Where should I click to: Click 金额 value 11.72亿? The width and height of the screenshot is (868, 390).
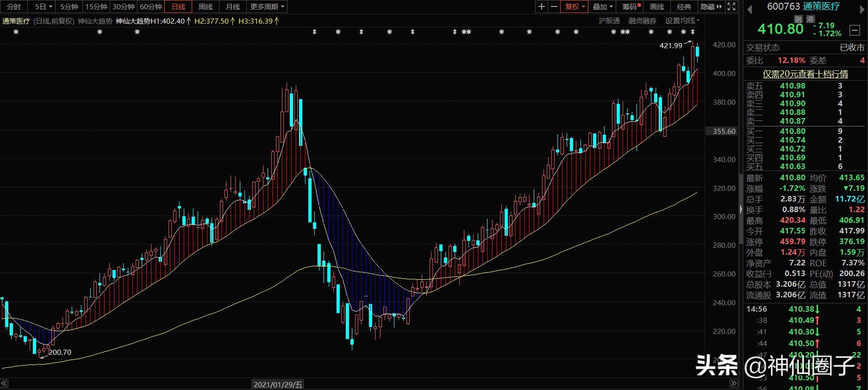point(850,199)
